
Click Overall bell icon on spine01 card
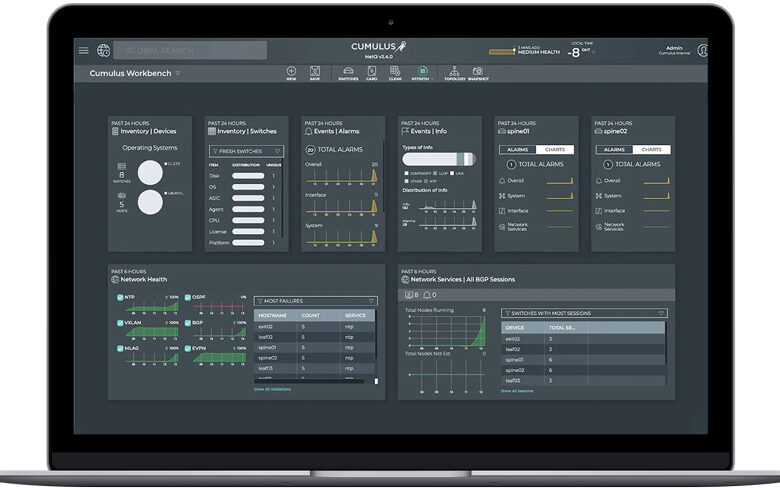(502, 181)
